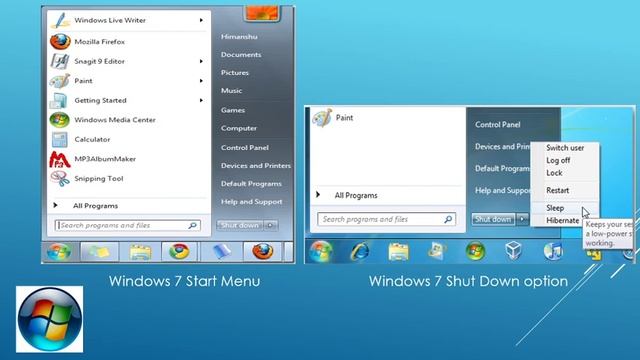Open Pictures from the left Start Menu

click(x=235, y=73)
